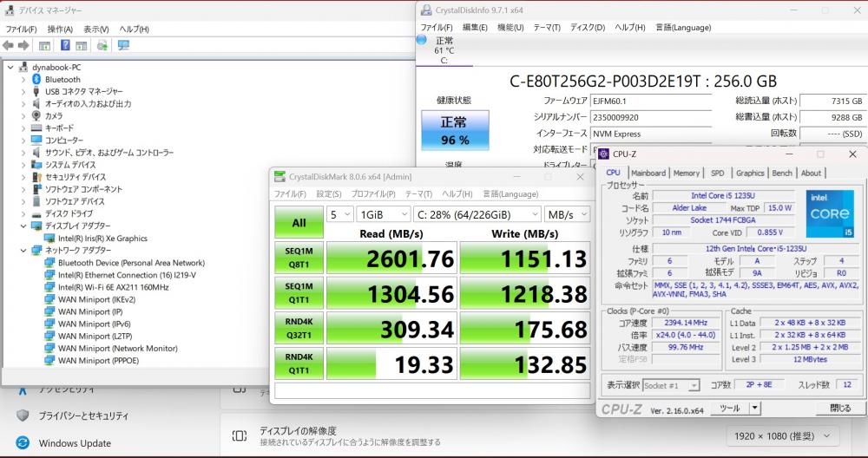Open 機能(U) menu in CrystalDiskInfo
This screenshot has height=458, width=868.
[x=510, y=27]
